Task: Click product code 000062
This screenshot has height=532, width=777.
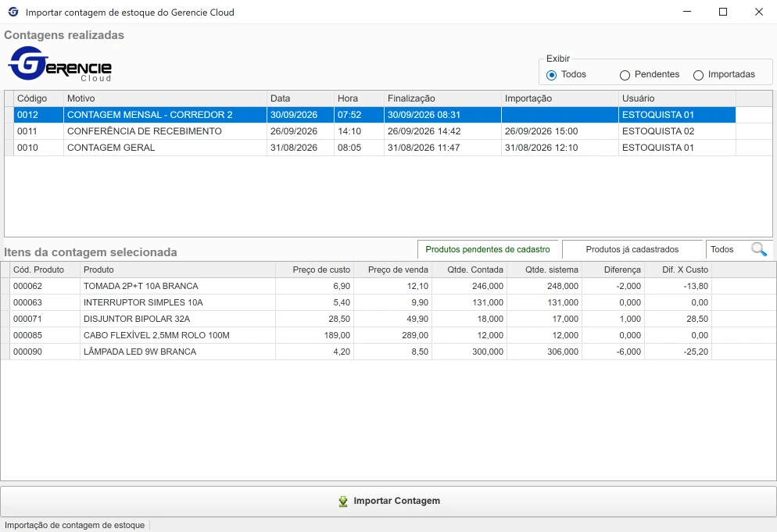Action: 45,286
